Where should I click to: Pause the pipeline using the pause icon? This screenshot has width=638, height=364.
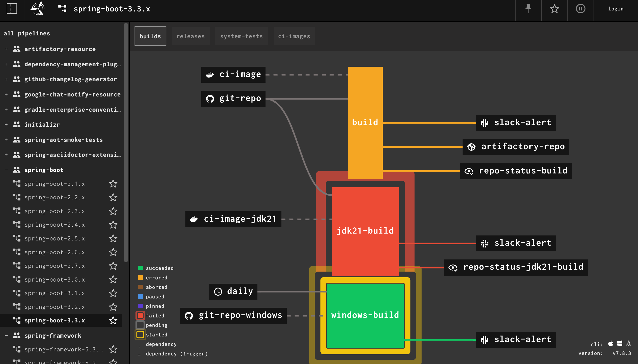(580, 9)
